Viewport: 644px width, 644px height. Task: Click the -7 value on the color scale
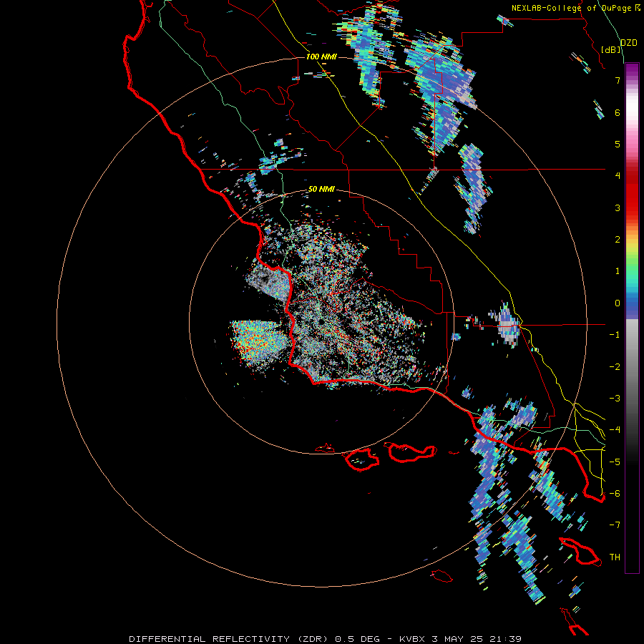point(615,525)
